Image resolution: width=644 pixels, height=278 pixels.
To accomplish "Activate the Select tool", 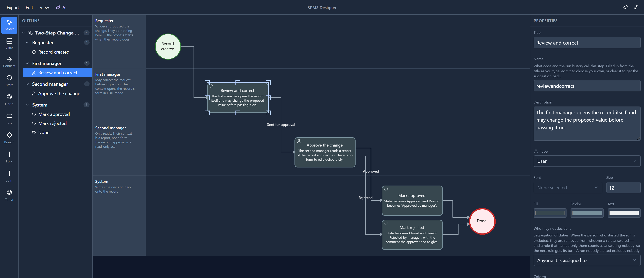I will point(9,25).
